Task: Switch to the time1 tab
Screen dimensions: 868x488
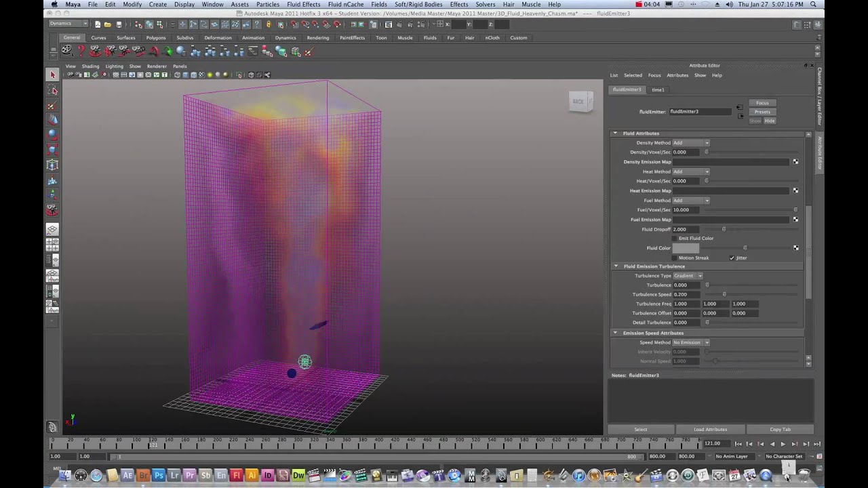Action: (x=658, y=89)
